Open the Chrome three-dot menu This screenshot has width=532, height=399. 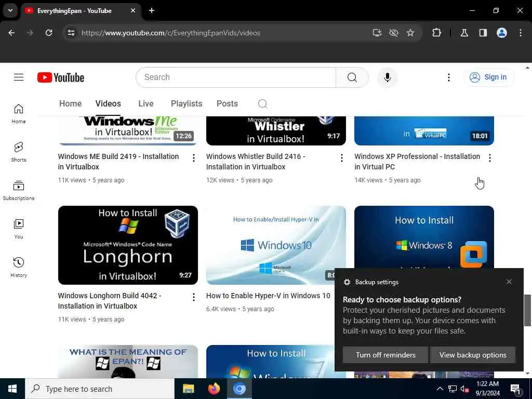(520, 33)
